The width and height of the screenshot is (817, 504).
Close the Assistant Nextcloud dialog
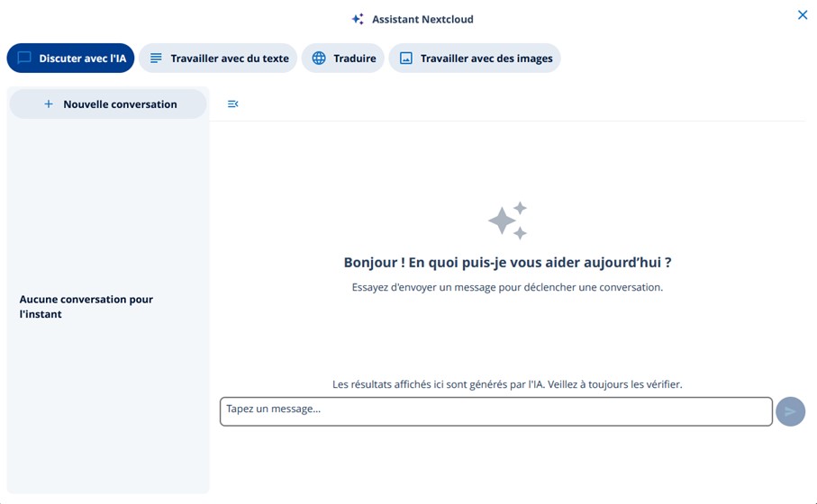tap(802, 15)
